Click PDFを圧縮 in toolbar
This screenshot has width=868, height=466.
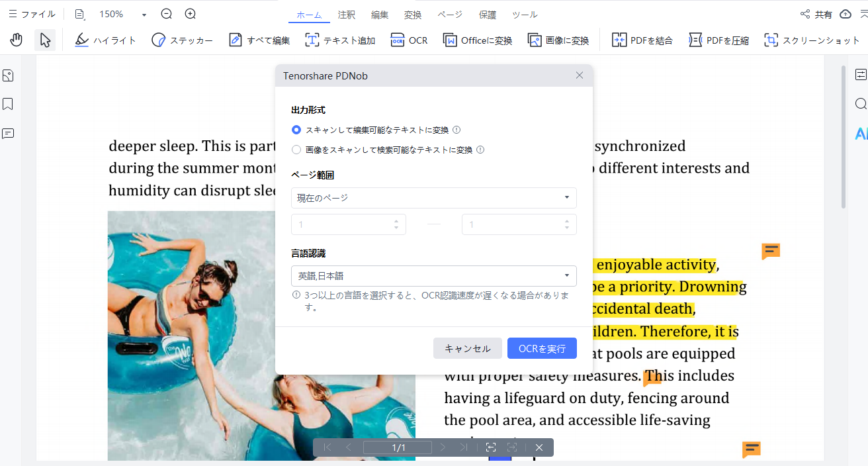pos(718,40)
